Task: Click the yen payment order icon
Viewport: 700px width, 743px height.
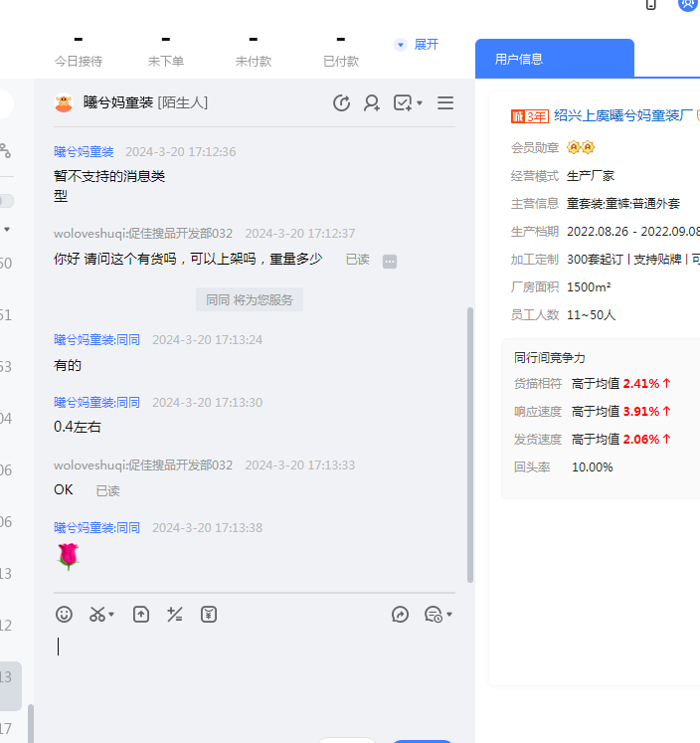Action: point(209,615)
